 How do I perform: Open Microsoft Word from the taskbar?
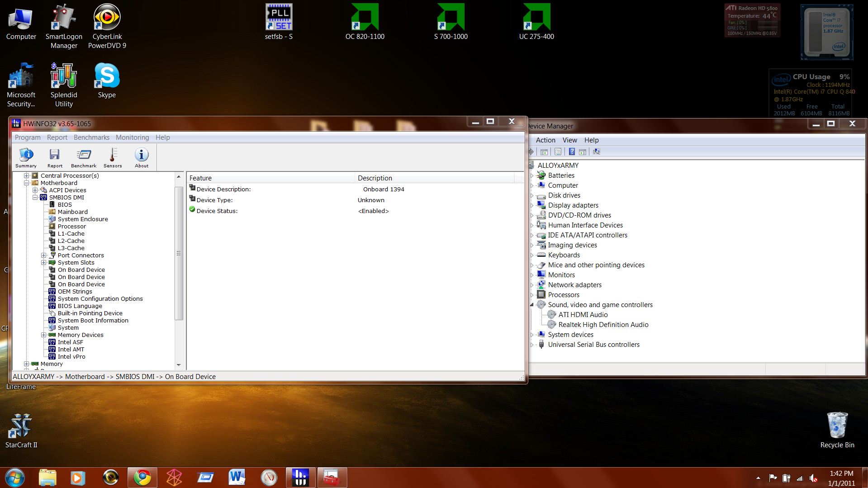[237, 478]
